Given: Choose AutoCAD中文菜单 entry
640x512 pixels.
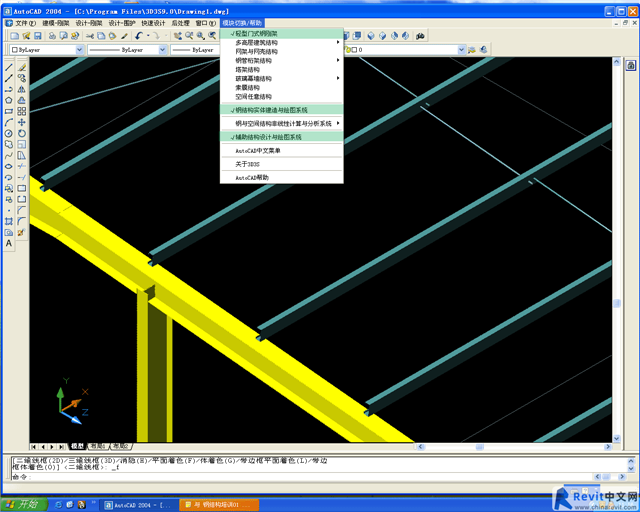Looking at the screenshot, I should click(282, 151).
